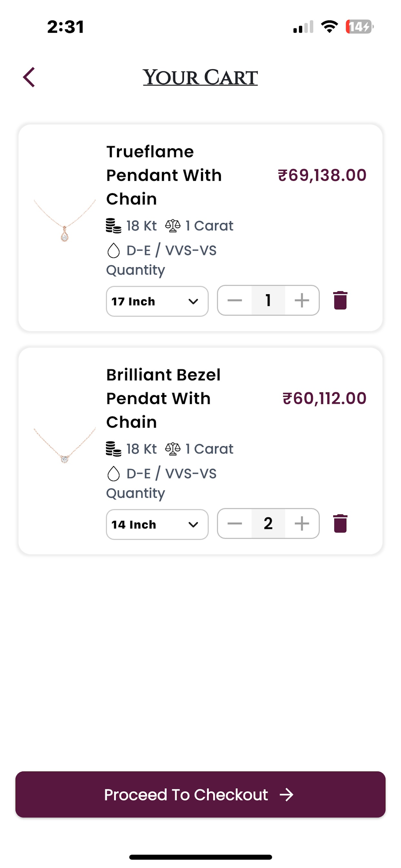Tap the battery indicator in status bar

click(360, 26)
